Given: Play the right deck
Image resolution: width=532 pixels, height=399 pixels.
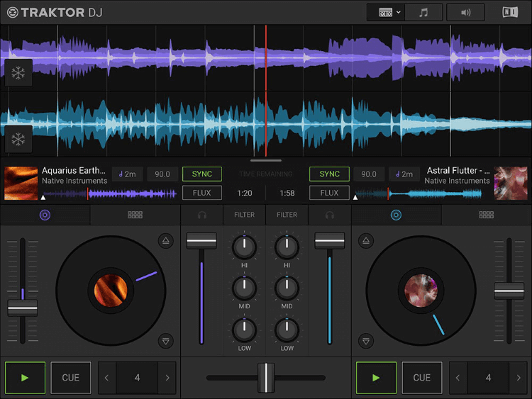Looking at the screenshot, I should 376,378.
